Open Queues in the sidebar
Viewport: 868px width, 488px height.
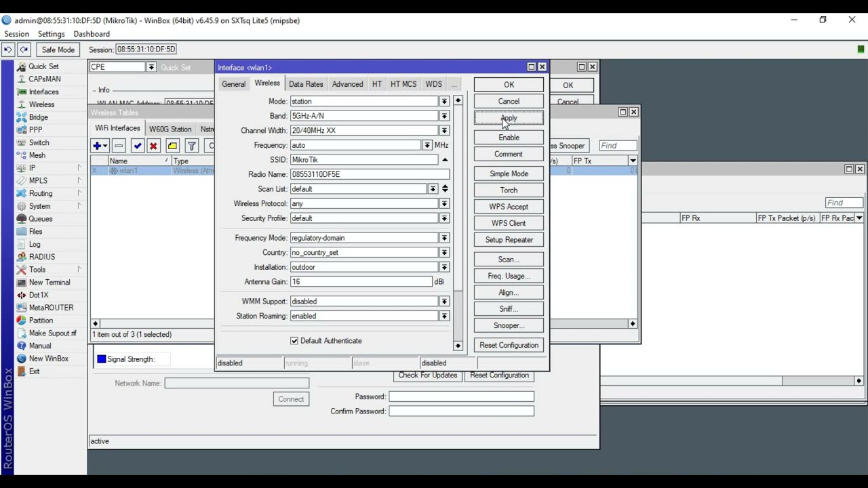pyautogui.click(x=40, y=219)
